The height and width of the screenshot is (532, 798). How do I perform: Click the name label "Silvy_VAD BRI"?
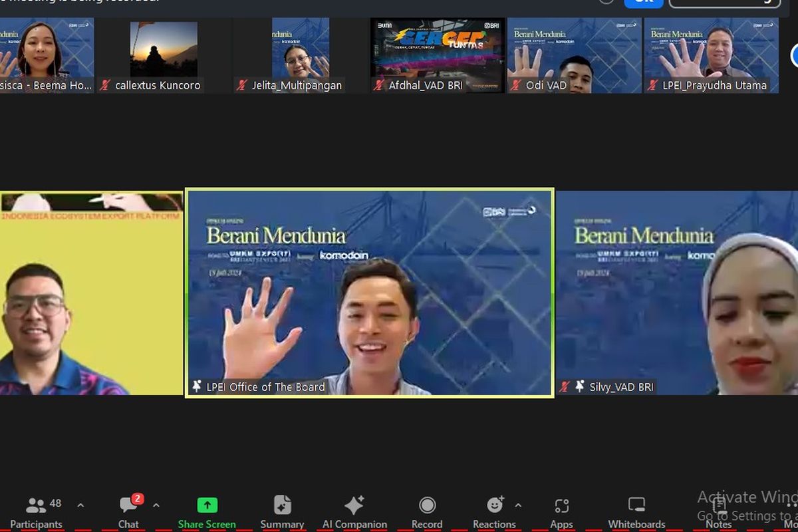click(622, 386)
